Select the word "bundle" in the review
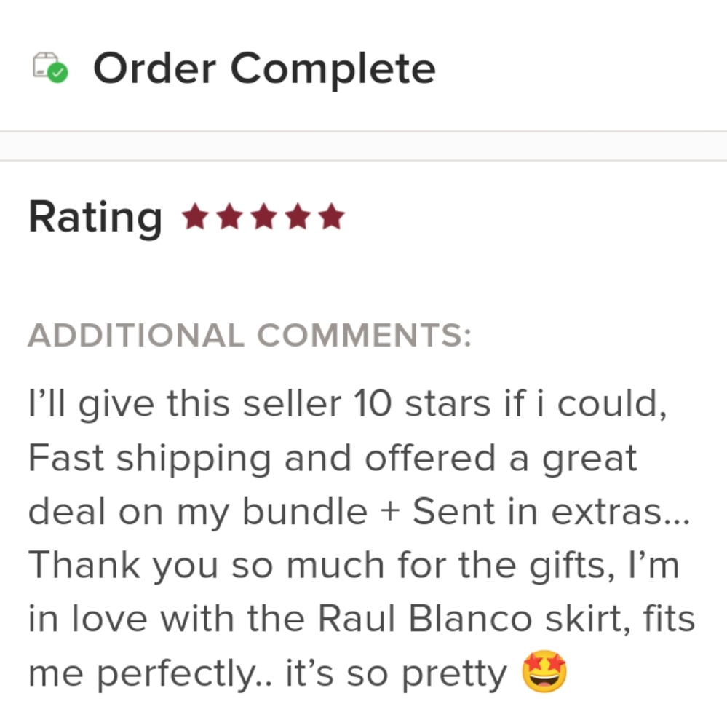 304,512
